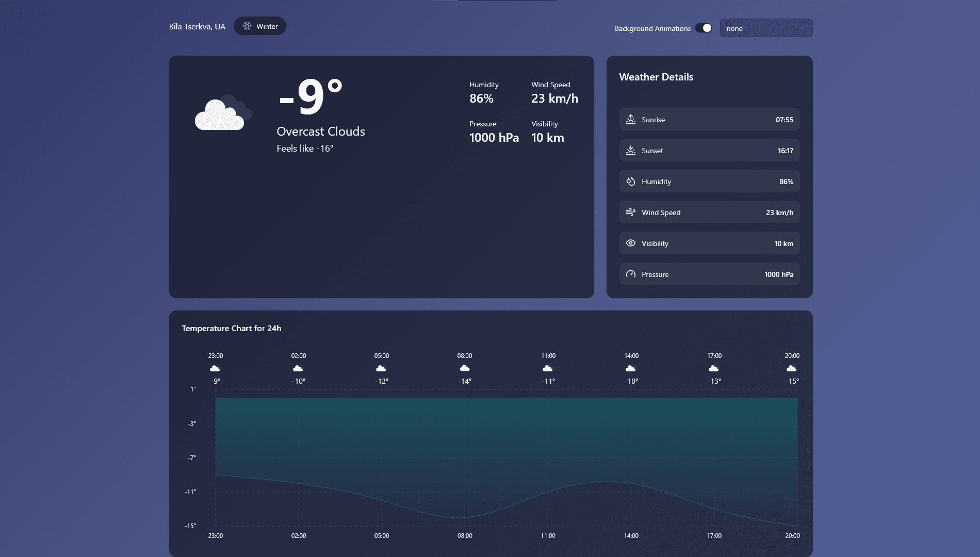Viewport: 980px width, 557px height.
Task: Open the none animation dropdown
Action: (x=766, y=28)
